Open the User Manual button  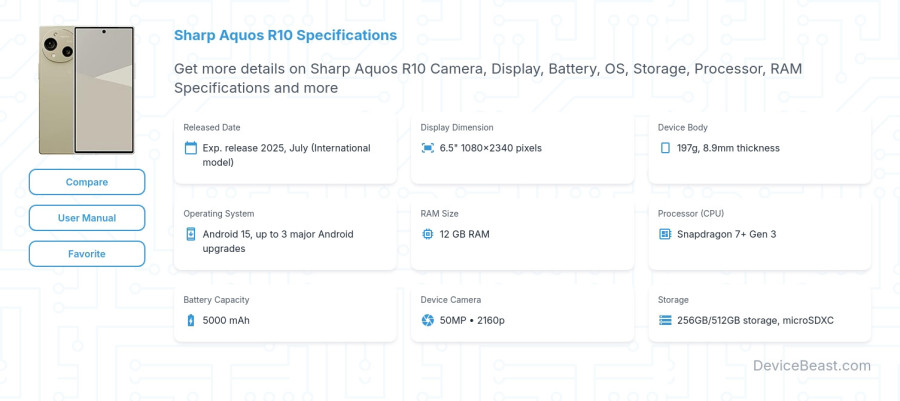tap(87, 218)
